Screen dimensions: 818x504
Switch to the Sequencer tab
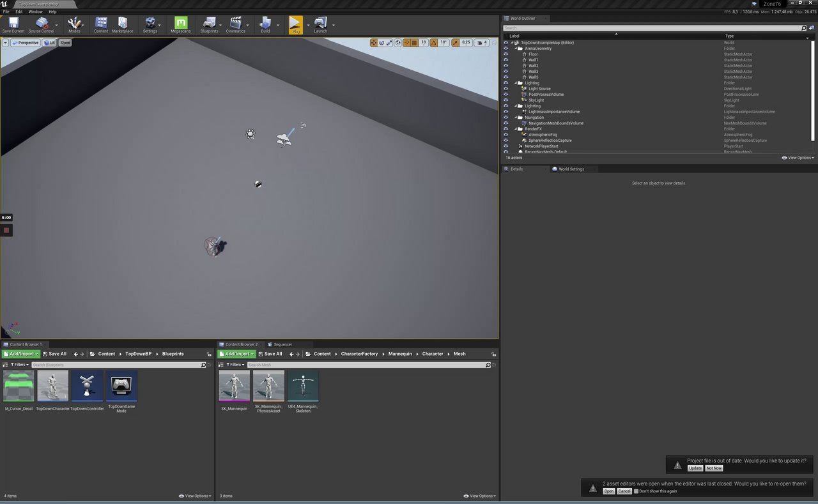282,344
